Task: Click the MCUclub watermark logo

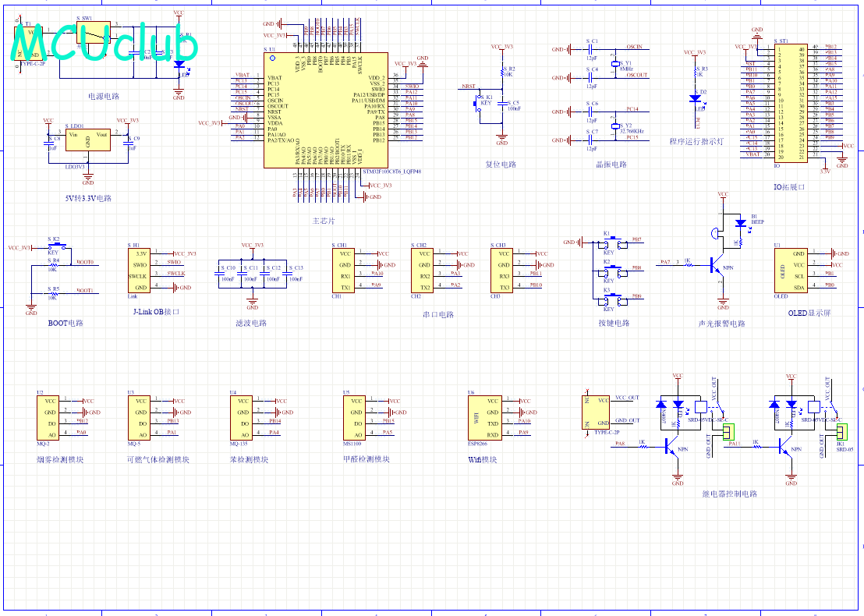Action: (x=104, y=42)
